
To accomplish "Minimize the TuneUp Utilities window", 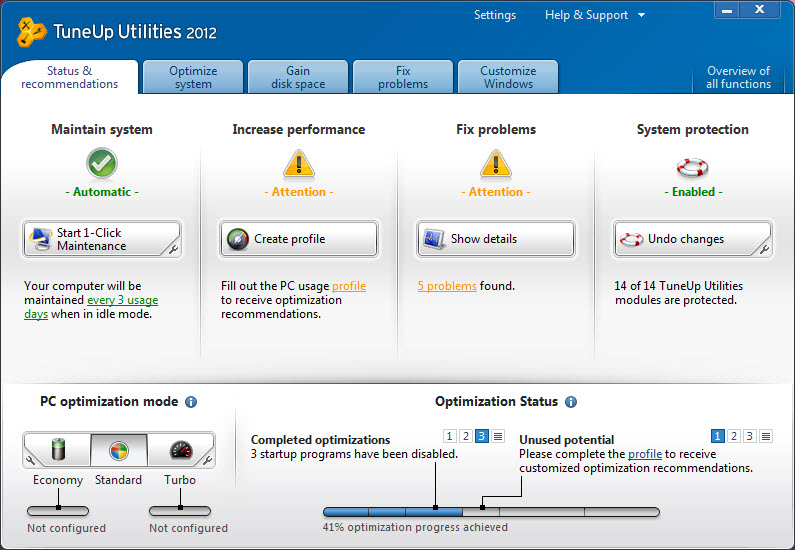I will point(727,9).
